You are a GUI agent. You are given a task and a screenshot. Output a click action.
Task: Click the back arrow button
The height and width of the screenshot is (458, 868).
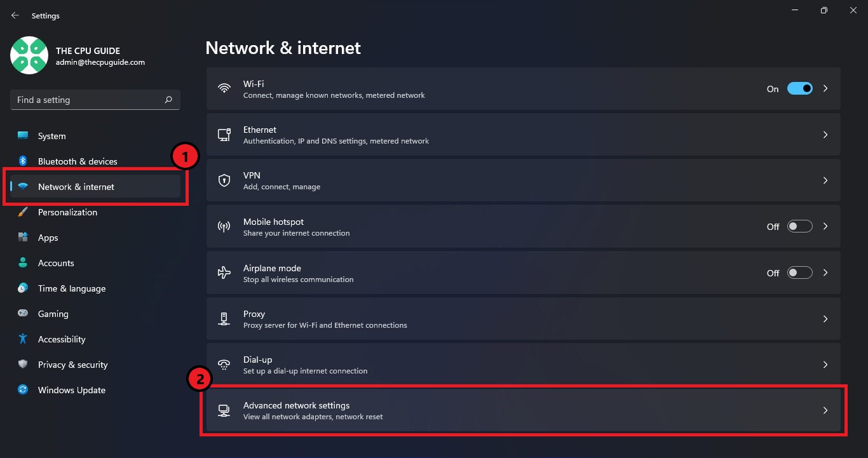click(x=15, y=15)
